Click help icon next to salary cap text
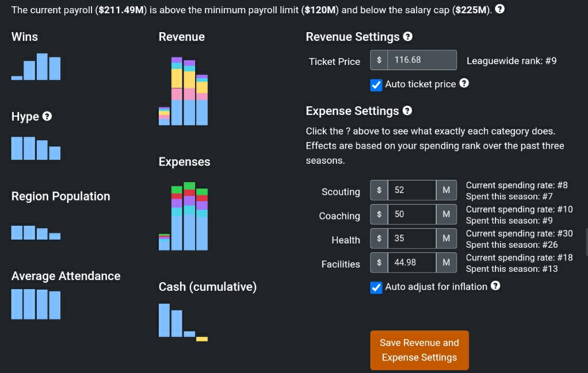The image size is (588, 373). pyautogui.click(x=500, y=9)
